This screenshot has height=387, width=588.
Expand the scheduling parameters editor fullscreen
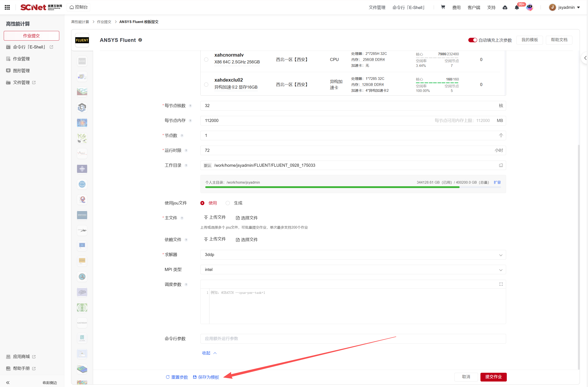(501, 284)
